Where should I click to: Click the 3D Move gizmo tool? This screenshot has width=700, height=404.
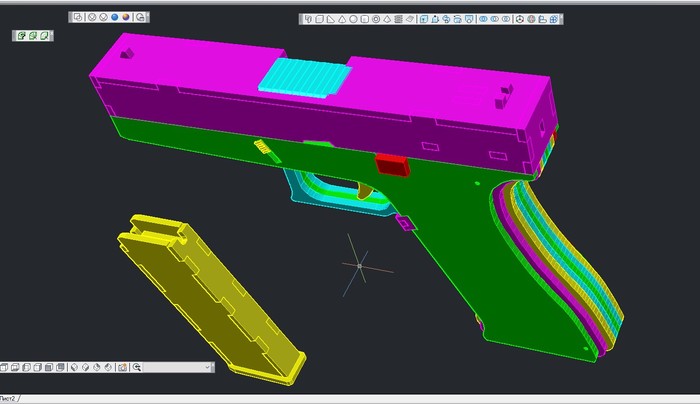(x=519, y=18)
